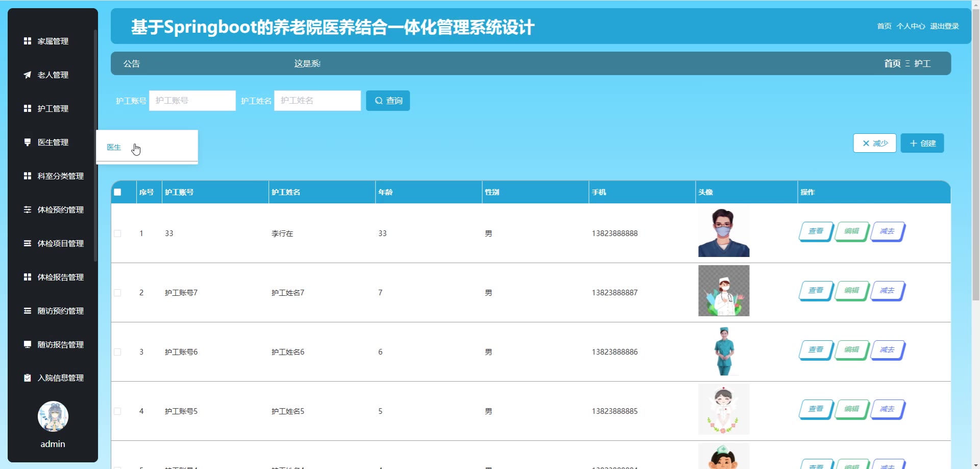980x469 pixels.
Task: Click the 体检报告管理 grid icon
Action: click(28, 277)
